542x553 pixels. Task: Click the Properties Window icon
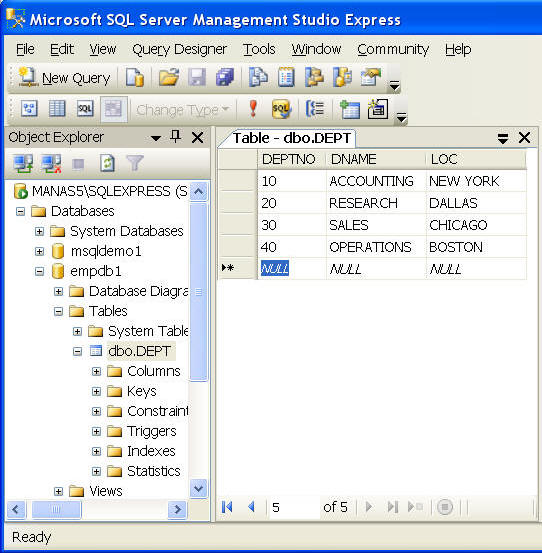370,78
